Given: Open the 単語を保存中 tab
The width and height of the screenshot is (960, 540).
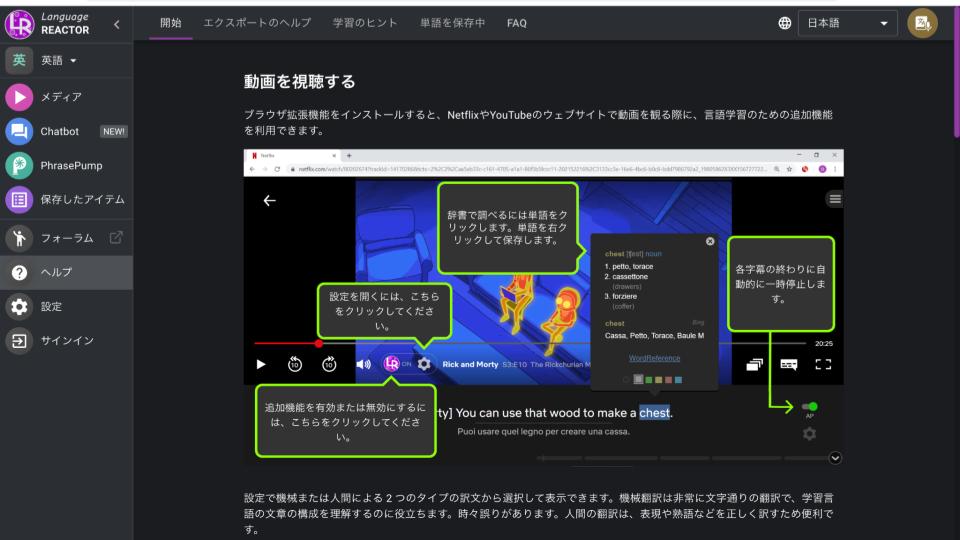Looking at the screenshot, I should (452, 23).
